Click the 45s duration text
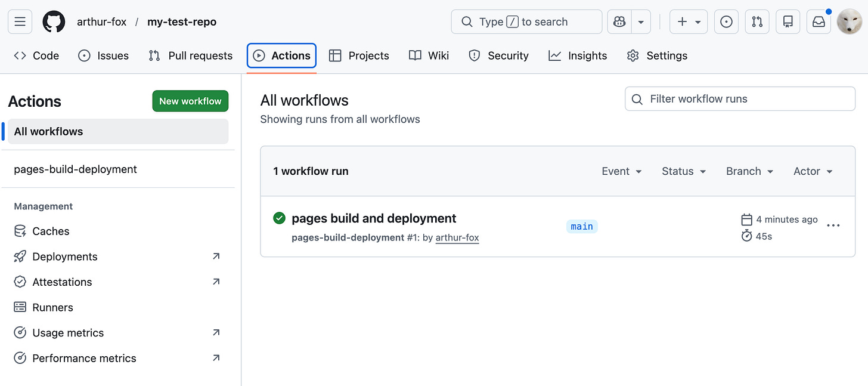Screen dimensions: 868x386 [764, 236]
